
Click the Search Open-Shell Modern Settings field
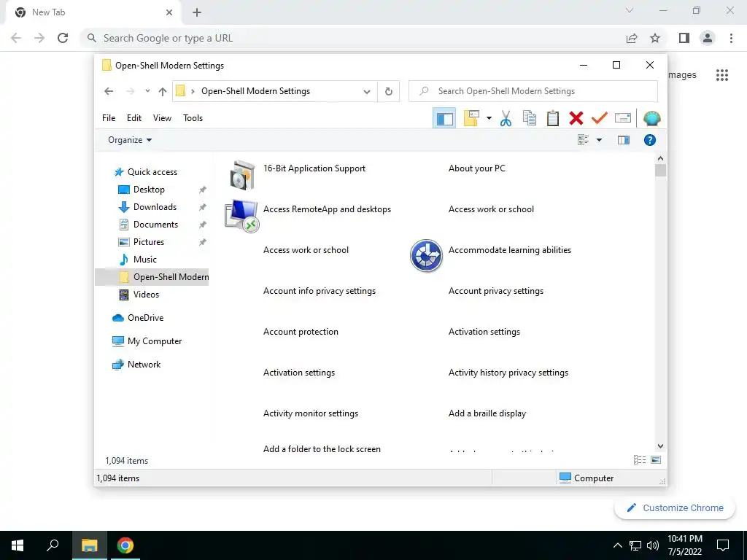[x=533, y=91]
